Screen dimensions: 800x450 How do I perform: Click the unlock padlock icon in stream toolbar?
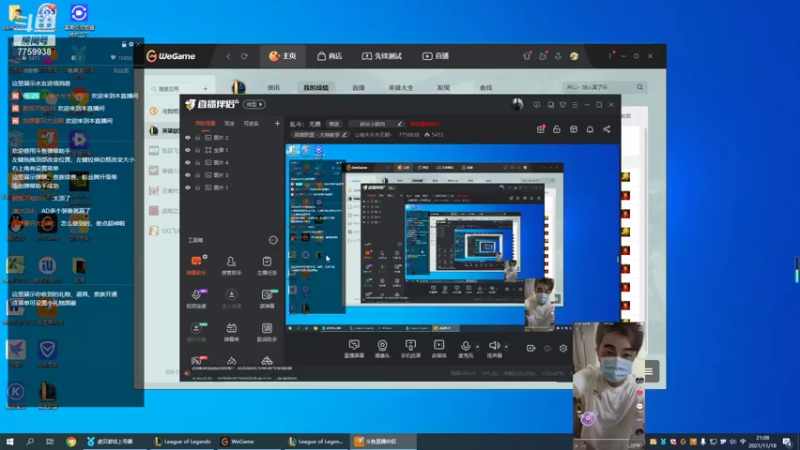point(557,130)
